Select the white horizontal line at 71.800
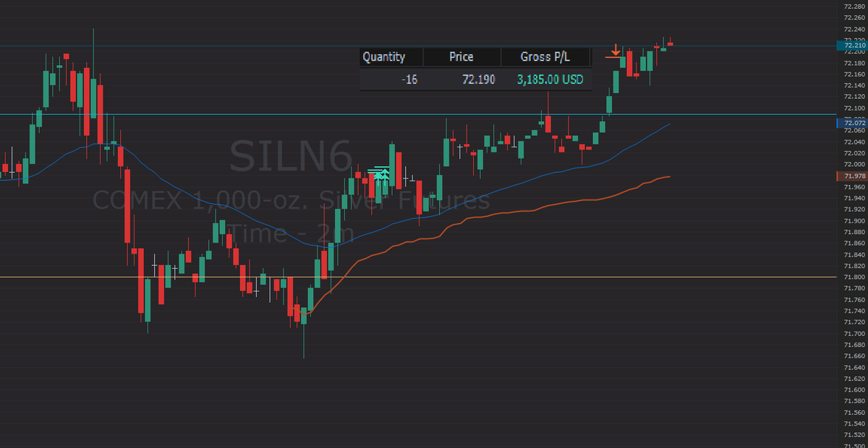 (x=420, y=277)
